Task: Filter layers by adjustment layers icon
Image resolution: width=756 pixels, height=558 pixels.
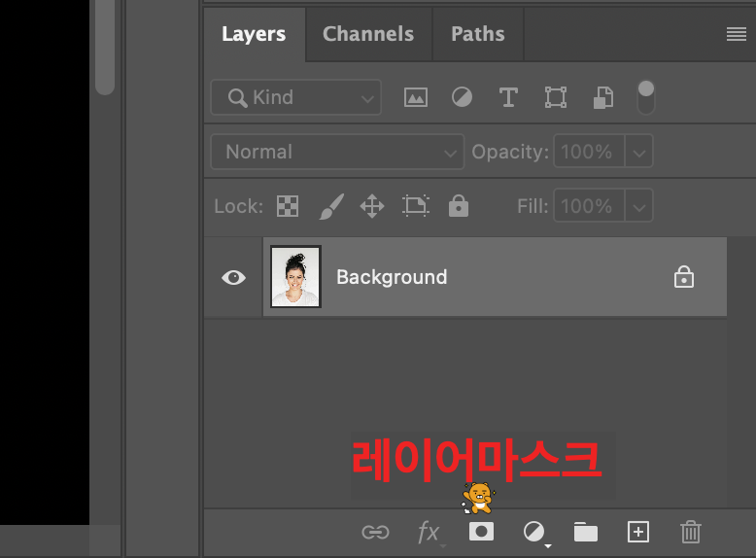Action: pos(462,97)
